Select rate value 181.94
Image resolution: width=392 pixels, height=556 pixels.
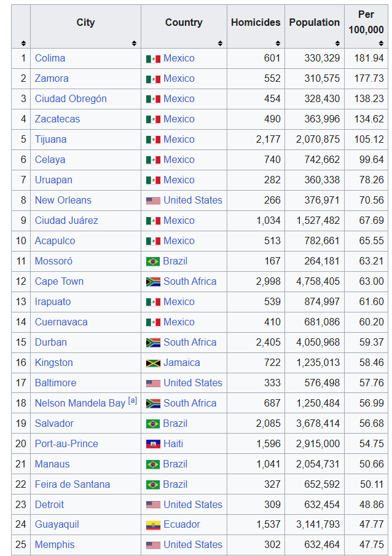[369, 58]
